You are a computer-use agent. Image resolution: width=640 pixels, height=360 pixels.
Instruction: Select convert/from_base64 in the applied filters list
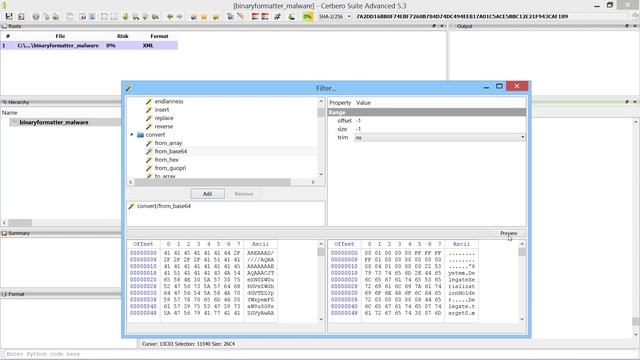164,206
